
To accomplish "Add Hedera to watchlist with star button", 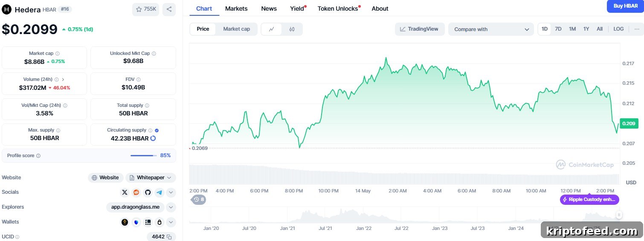I will (145, 9).
